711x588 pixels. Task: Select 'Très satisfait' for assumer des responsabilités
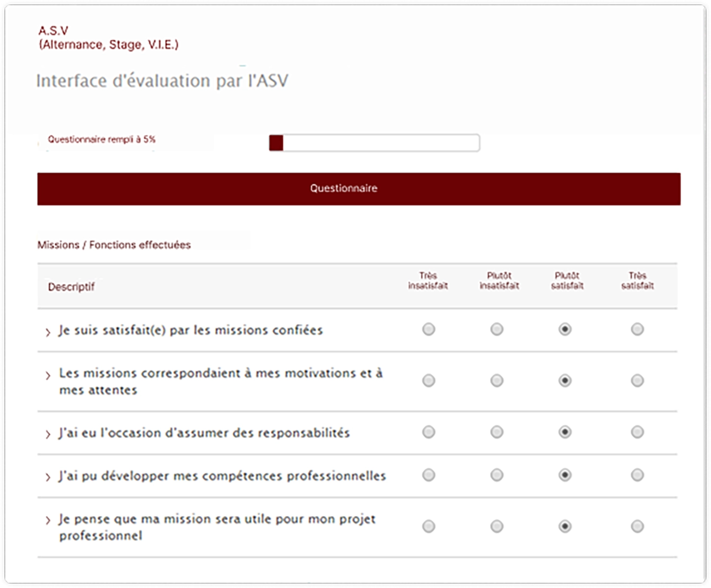637,432
